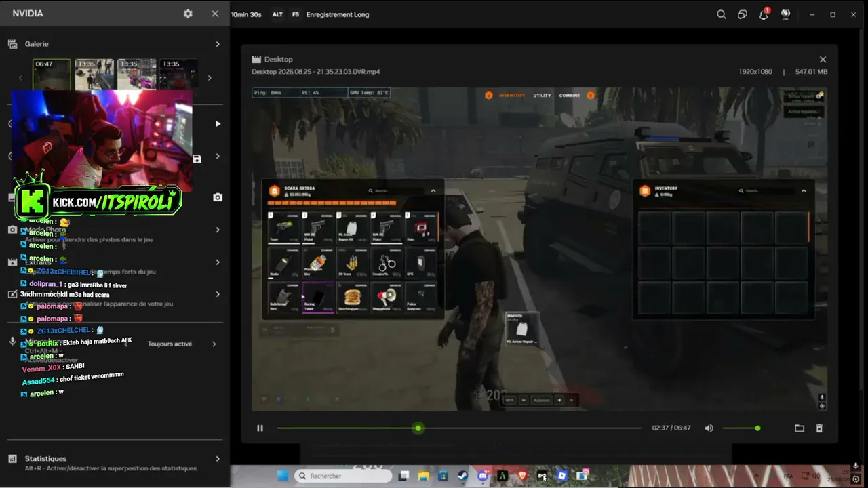Select the Taser item slot

click(x=283, y=227)
